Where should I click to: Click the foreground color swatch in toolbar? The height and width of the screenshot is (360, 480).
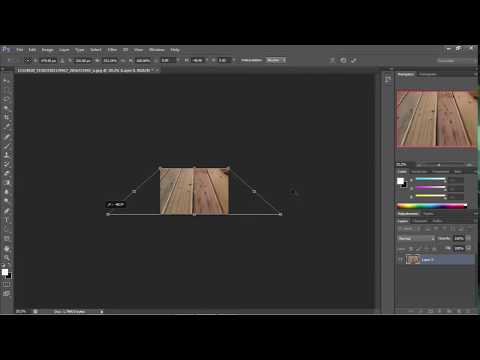5,272
